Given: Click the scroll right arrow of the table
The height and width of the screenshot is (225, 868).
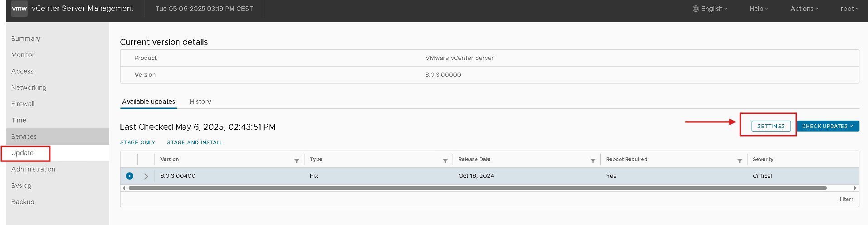Looking at the screenshot, I should pos(855,188).
